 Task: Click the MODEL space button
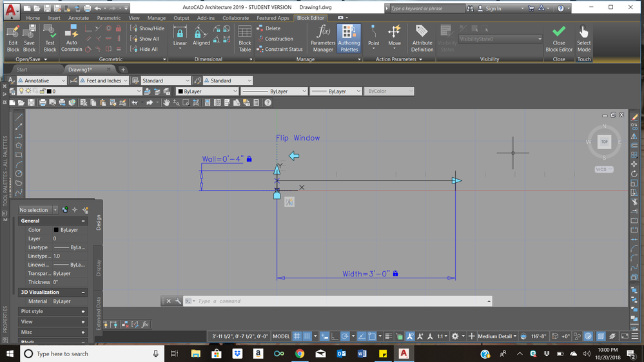(281, 336)
